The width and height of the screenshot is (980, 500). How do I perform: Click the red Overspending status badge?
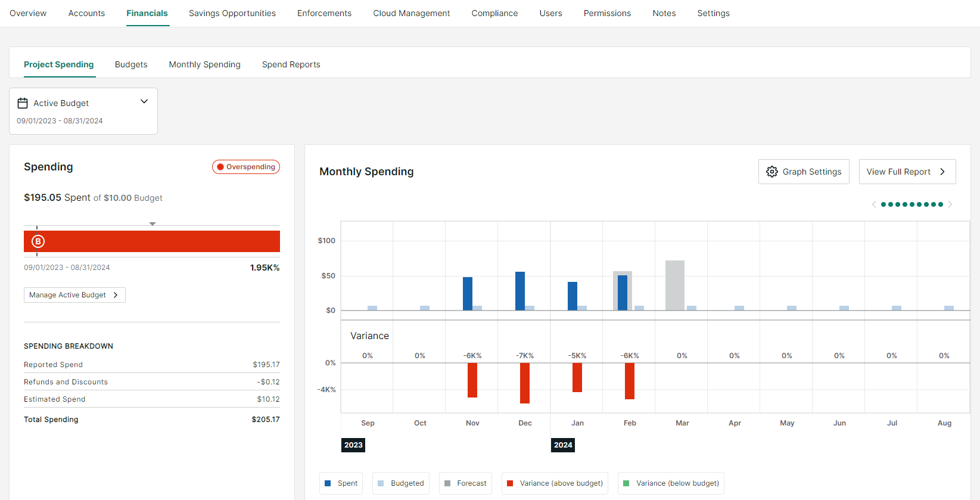[x=246, y=167]
